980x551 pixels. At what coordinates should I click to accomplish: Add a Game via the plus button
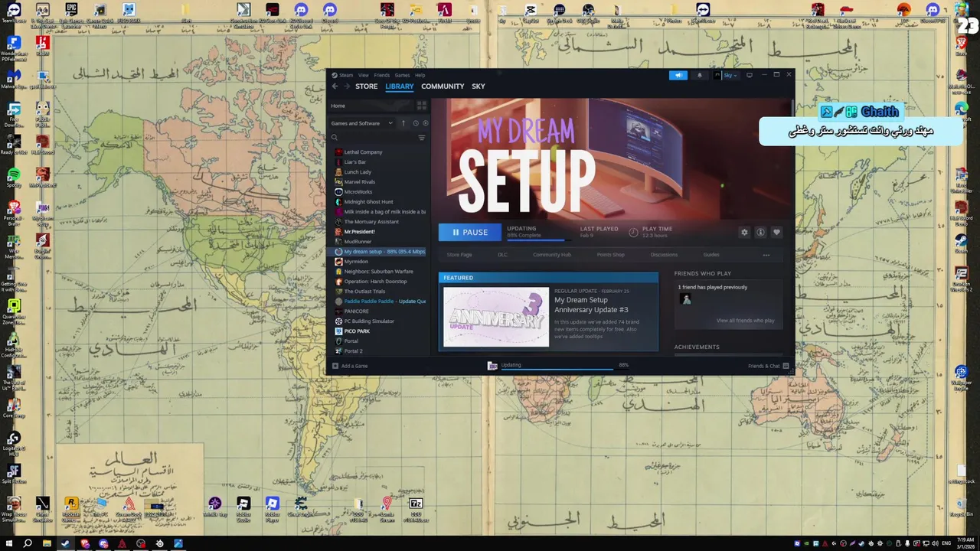point(350,366)
